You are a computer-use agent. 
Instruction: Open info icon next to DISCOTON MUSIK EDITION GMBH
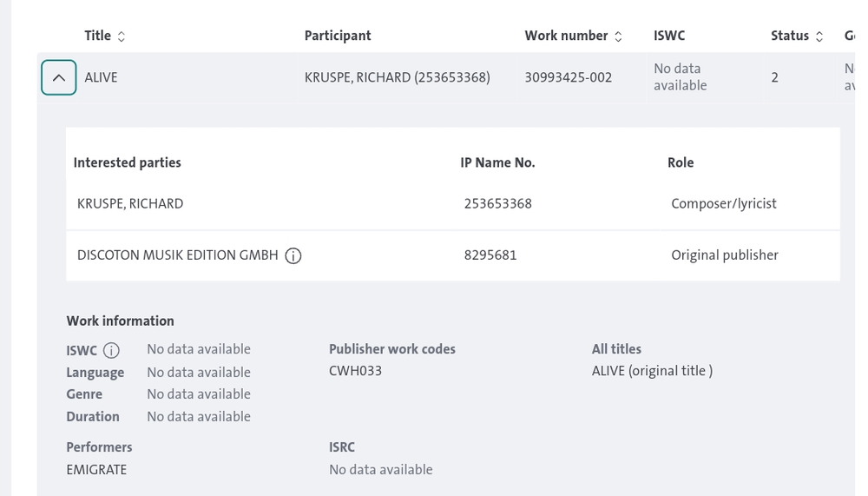[293, 255]
